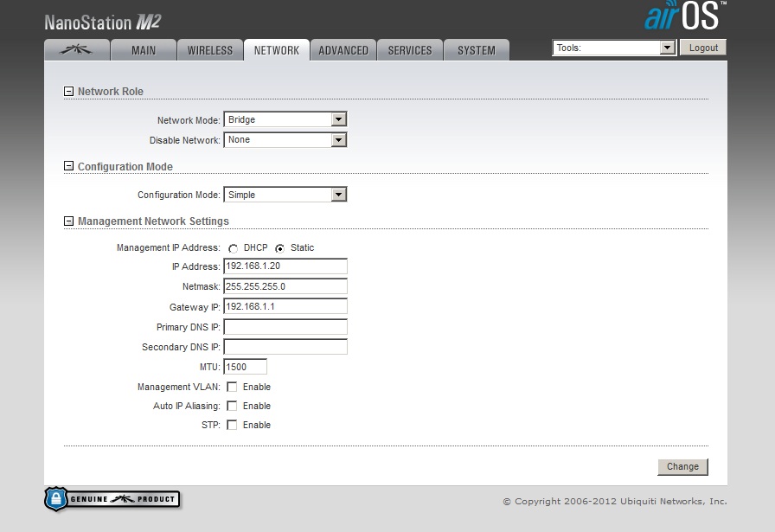
Task: Enable the Management VLAN checkbox
Action: 232,387
